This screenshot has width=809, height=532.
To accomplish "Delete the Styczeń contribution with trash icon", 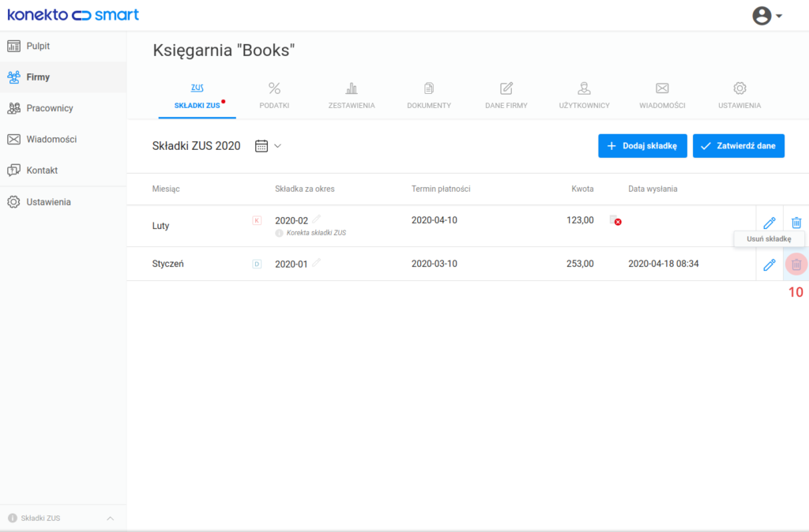I will pyautogui.click(x=796, y=264).
